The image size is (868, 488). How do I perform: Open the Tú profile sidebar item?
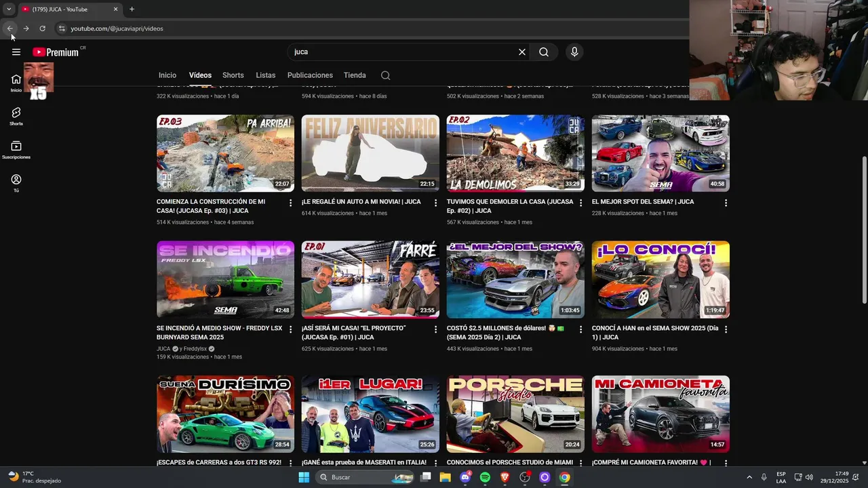point(16,183)
